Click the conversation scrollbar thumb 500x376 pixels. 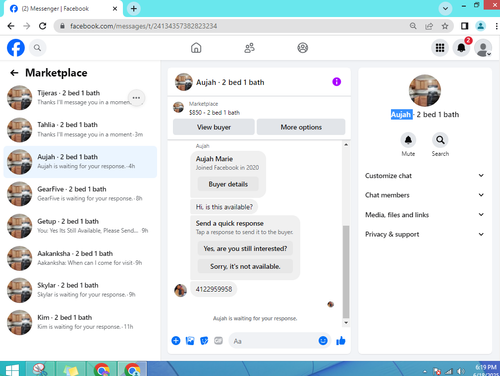pyautogui.click(x=346, y=272)
